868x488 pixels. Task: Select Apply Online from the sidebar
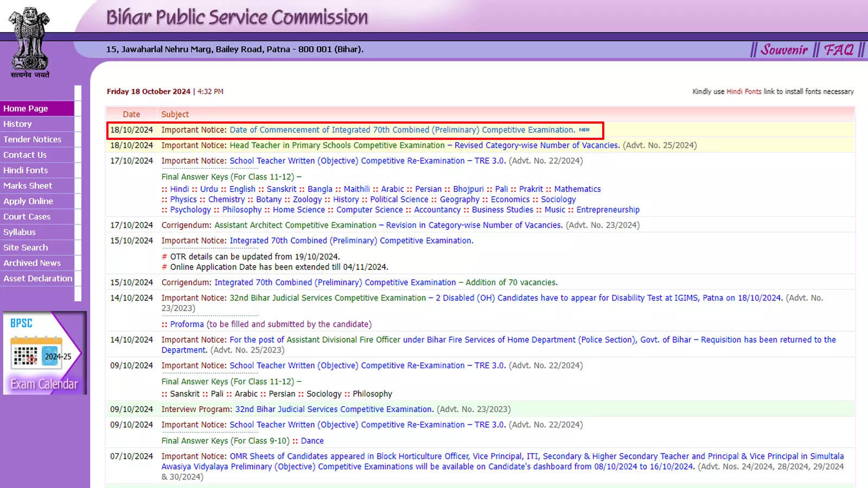(x=28, y=201)
